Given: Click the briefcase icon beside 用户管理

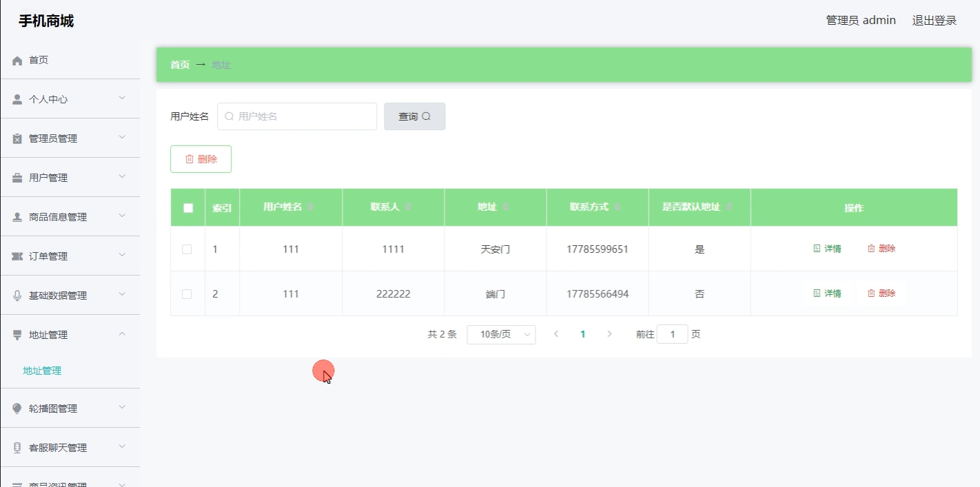Looking at the screenshot, I should point(18,178).
